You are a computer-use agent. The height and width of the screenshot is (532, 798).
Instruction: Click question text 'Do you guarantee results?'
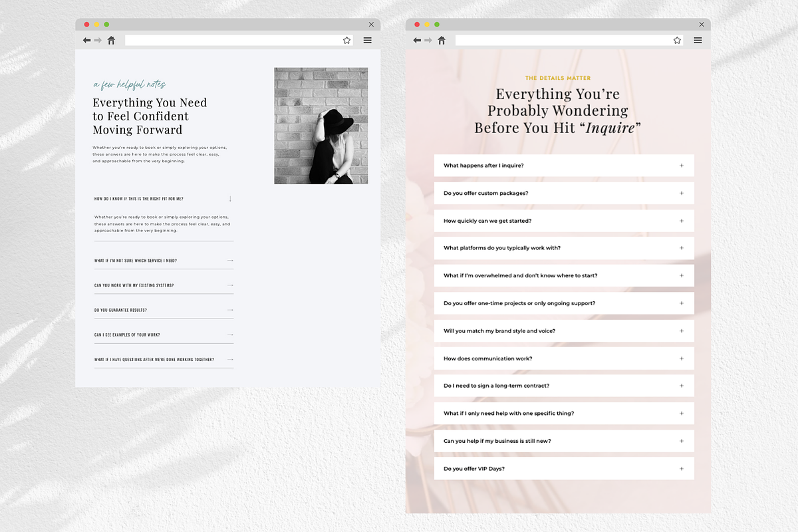(x=120, y=310)
